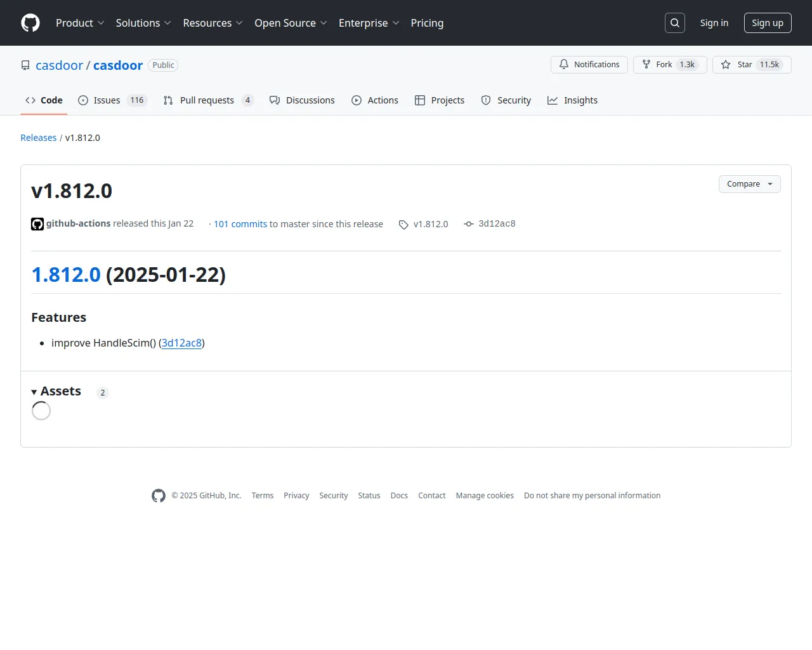This screenshot has width=812, height=650.
Task: Click Do not share my personal information
Action: click(x=593, y=496)
